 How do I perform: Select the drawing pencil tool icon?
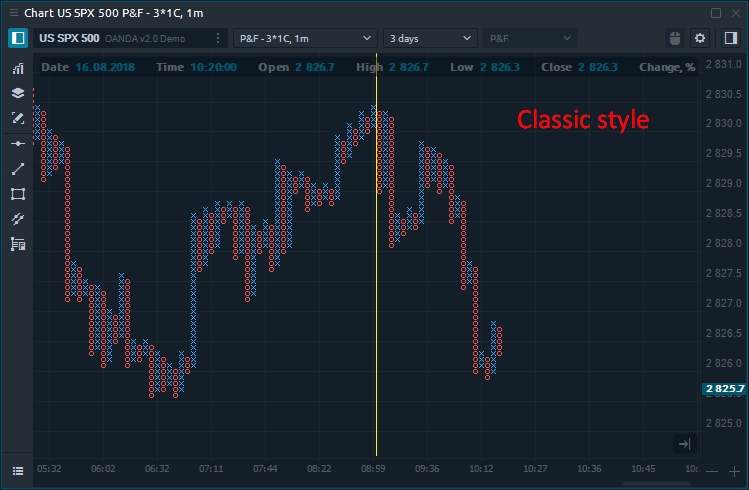pyautogui.click(x=18, y=118)
